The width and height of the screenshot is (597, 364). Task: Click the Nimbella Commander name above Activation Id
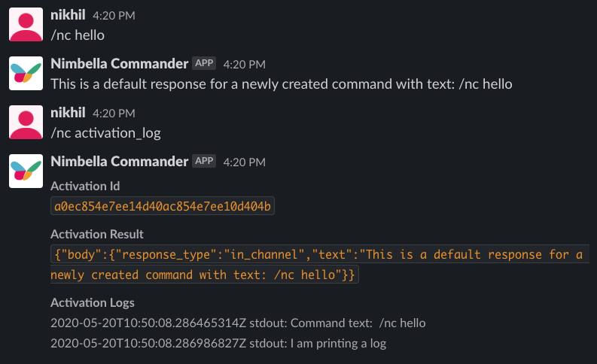coord(119,161)
